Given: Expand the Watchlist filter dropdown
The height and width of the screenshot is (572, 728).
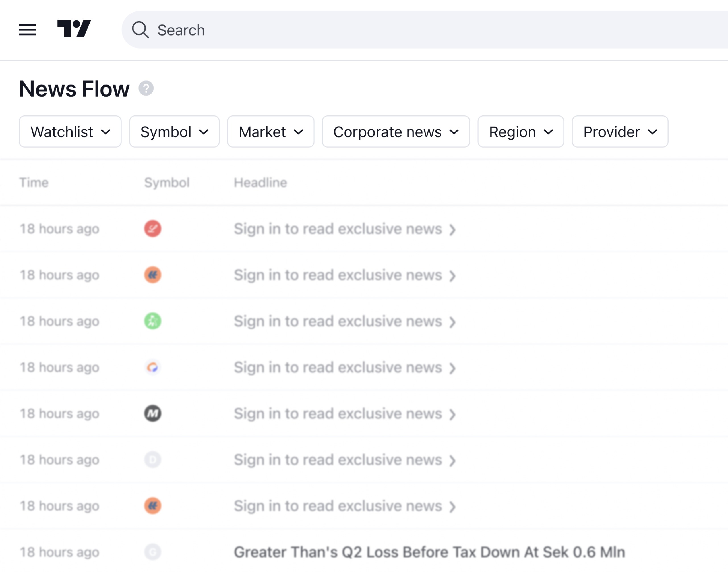Looking at the screenshot, I should point(70,132).
